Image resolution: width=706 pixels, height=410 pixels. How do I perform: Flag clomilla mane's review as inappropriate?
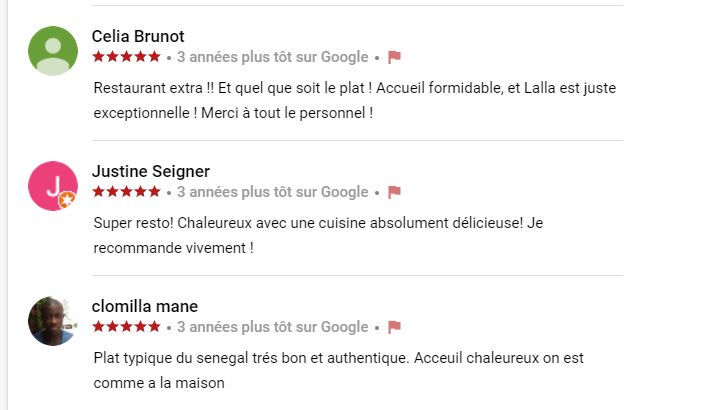(x=394, y=327)
